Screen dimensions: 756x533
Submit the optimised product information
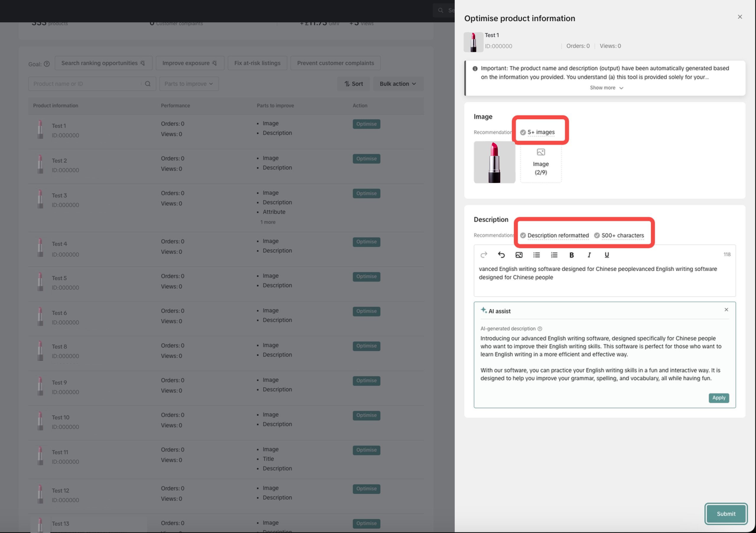pos(726,514)
